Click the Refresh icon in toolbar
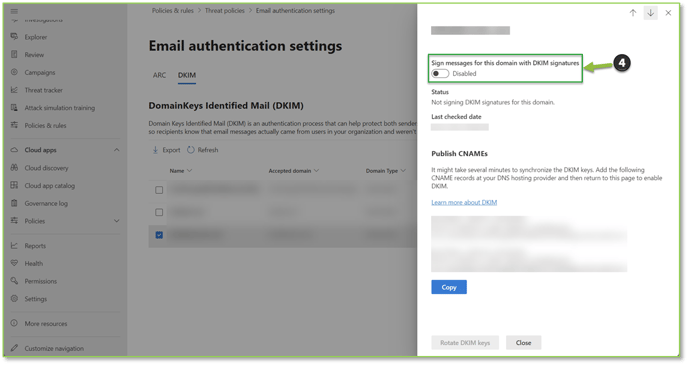This screenshot has height=365, width=688. click(x=190, y=150)
